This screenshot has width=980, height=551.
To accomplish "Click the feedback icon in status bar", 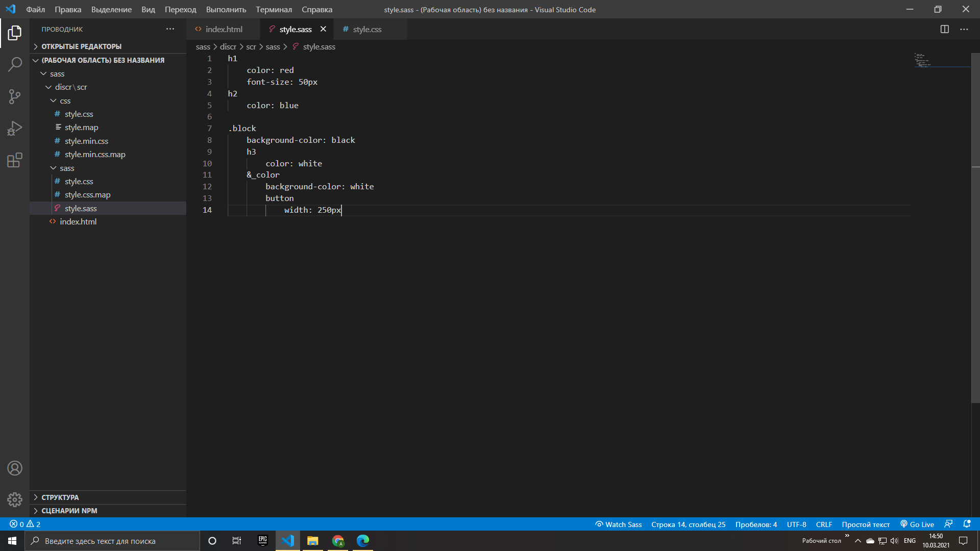I will click(948, 524).
